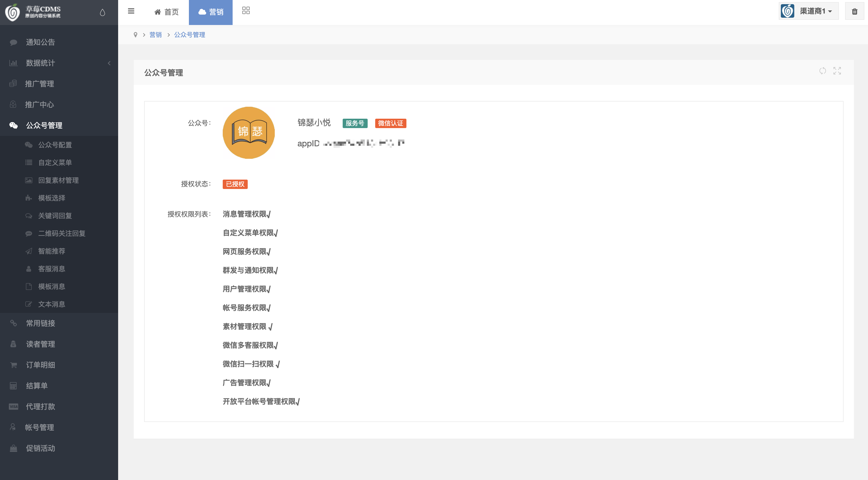The image size is (868, 480).
Task: Click the 消息管理权限 entry
Action: 247,214
